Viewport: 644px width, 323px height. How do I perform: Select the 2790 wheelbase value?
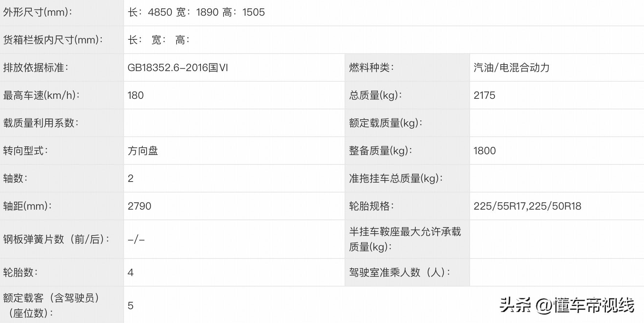coord(139,206)
